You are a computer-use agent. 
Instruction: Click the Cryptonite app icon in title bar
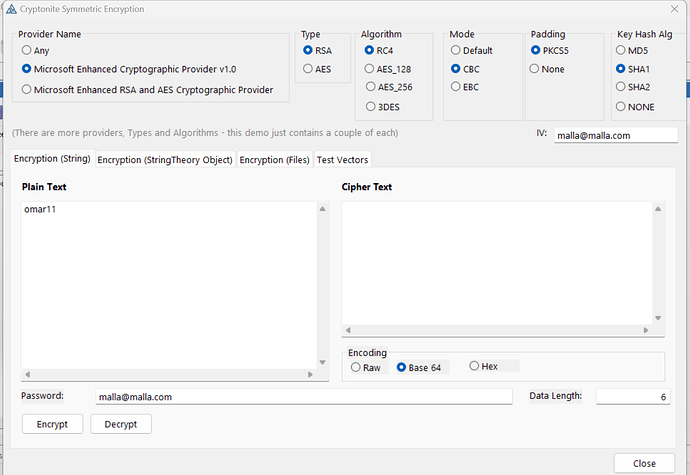[9, 9]
